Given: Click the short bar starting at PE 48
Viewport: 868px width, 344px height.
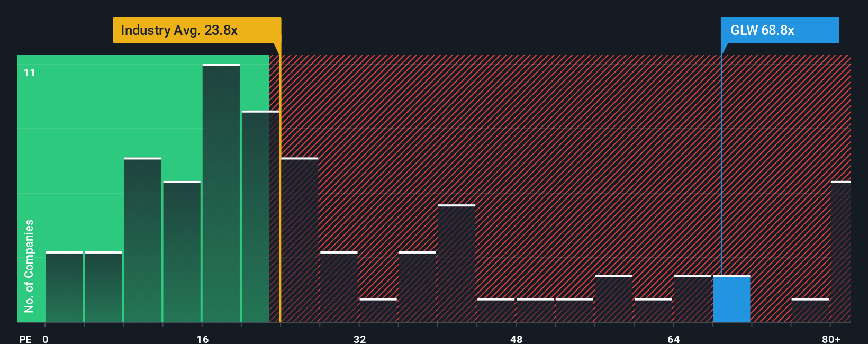Looking at the screenshot, I should 535,310.
